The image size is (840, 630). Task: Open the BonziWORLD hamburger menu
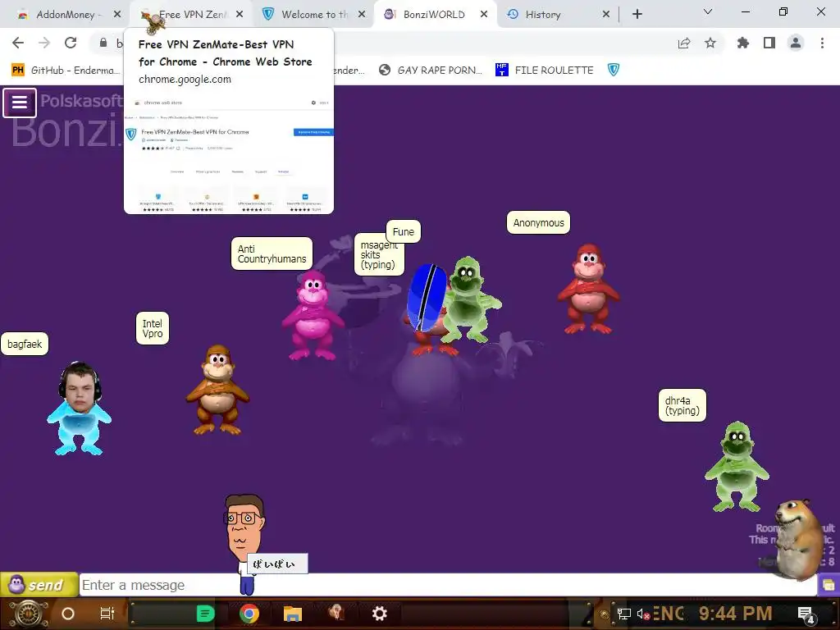click(x=20, y=103)
